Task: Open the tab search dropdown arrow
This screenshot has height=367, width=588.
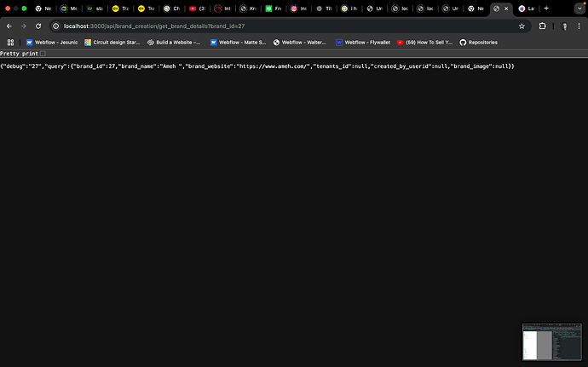Action: tap(579, 9)
